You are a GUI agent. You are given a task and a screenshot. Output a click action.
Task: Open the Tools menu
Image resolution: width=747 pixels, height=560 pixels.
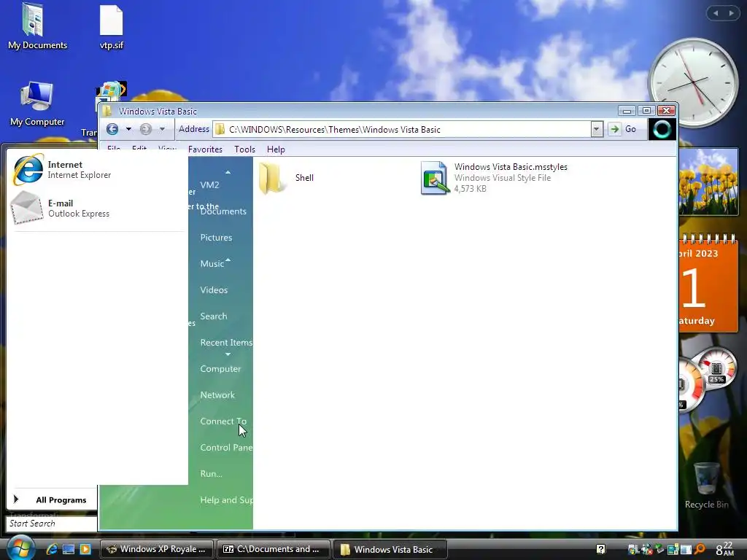245,149
